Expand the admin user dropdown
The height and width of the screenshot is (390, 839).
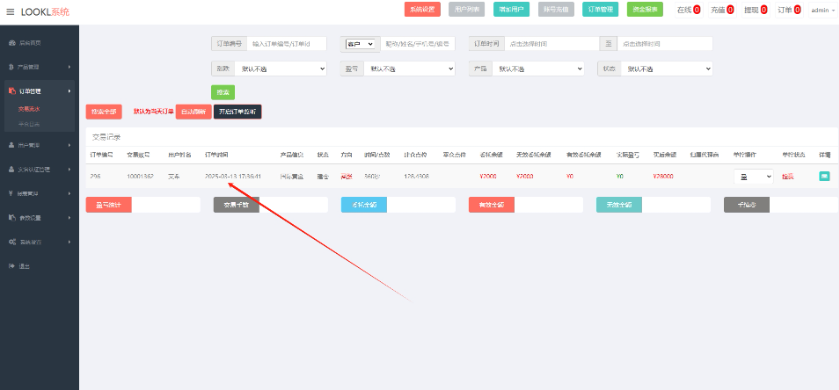point(822,10)
